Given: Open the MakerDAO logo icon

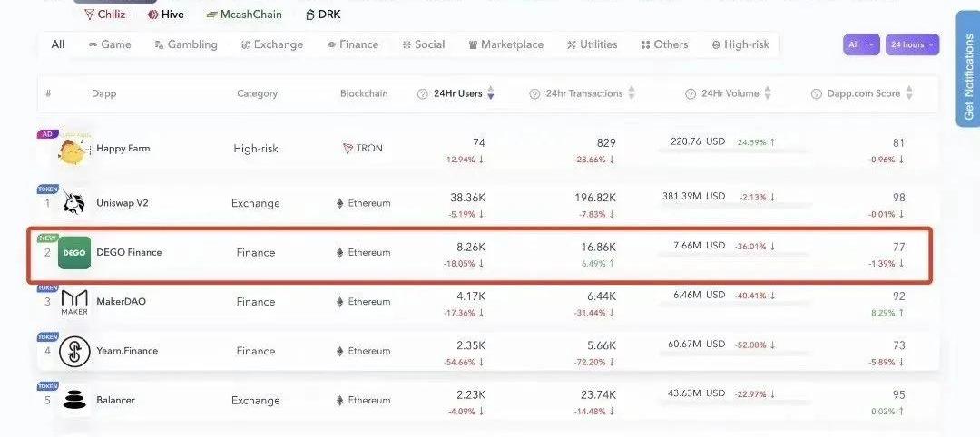Looking at the screenshot, I should [x=74, y=302].
